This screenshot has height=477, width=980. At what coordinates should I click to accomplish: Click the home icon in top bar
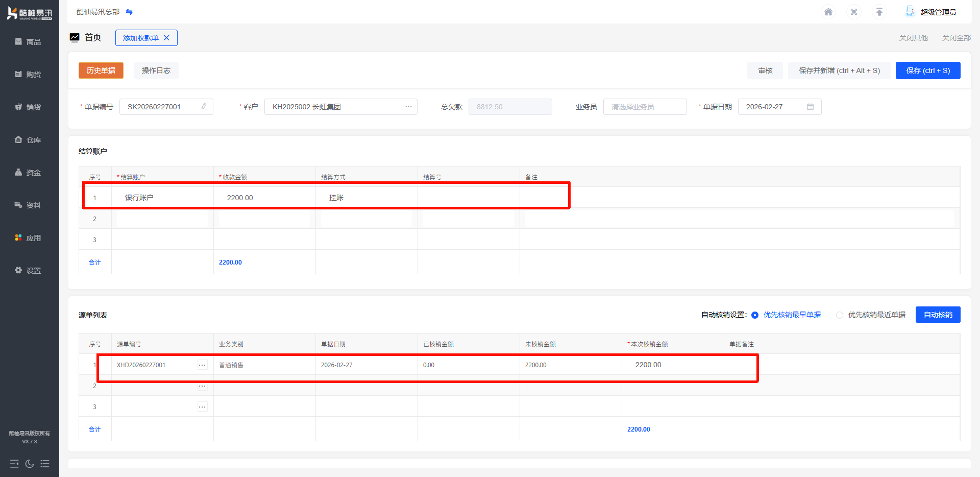(828, 12)
